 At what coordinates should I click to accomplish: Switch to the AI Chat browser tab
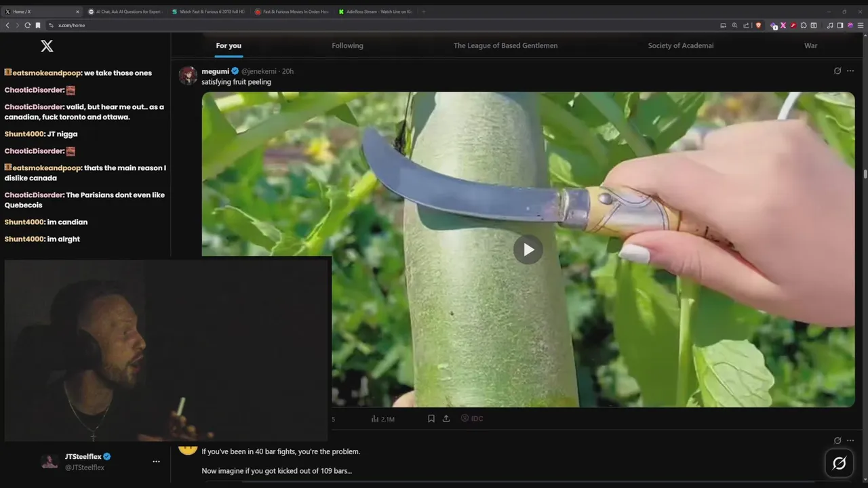(x=125, y=12)
